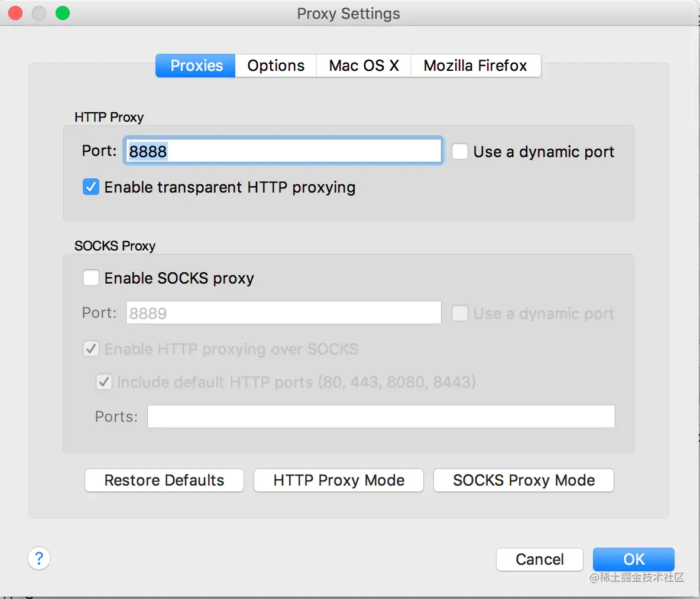This screenshot has height=599, width=700.
Task: Click the empty Ports text field
Action: pos(381,416)
